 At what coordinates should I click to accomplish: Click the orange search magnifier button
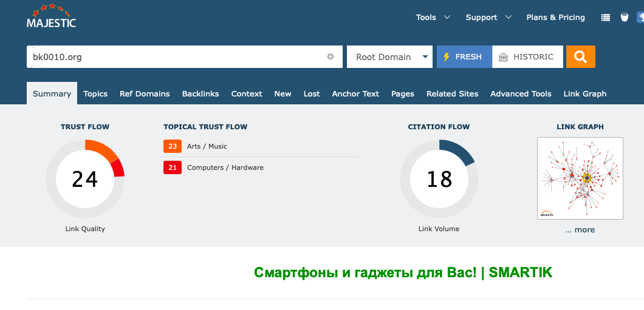[x=580, y=56]
